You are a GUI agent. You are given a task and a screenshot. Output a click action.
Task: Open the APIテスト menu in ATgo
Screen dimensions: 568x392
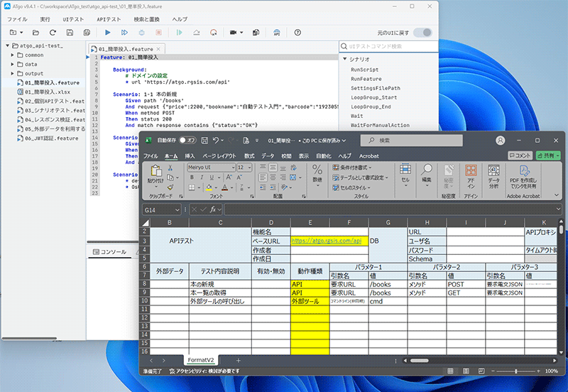point(109,19)
